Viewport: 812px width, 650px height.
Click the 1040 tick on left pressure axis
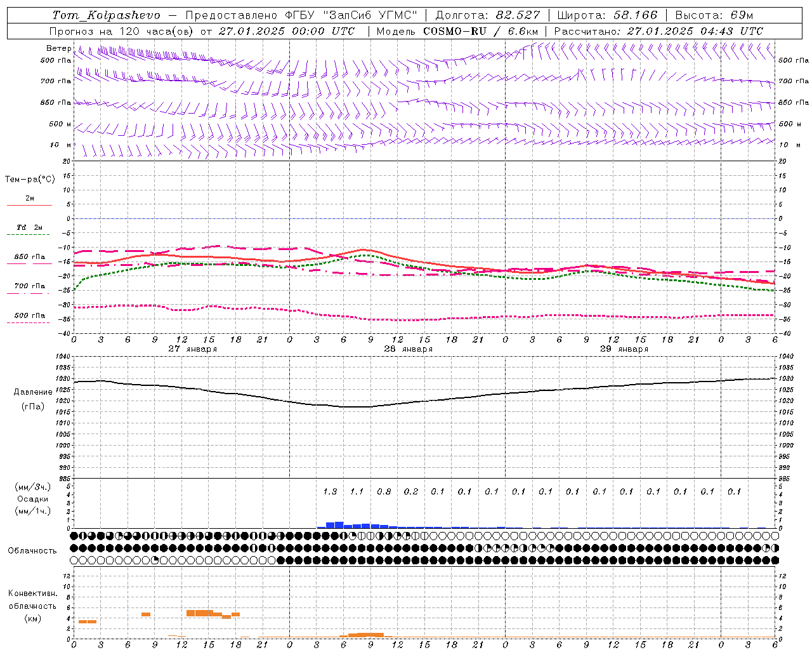pos(62,357)
